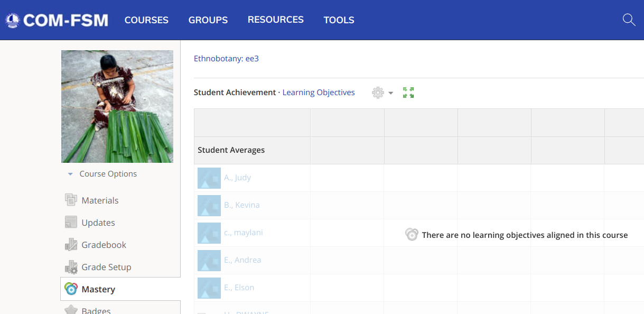Screen dimensions: 644x314
Task: Click the avatar icon of c., maylani
Action: point(209,233)
